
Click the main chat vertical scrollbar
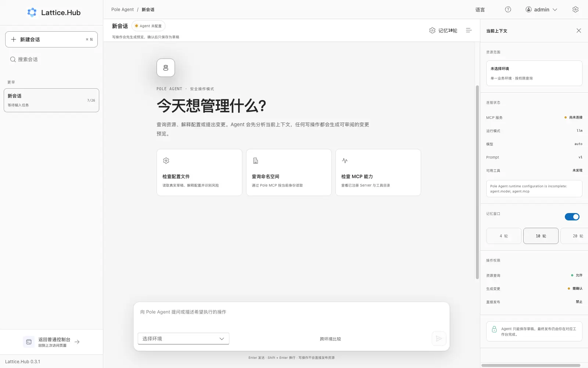(477, 182)
